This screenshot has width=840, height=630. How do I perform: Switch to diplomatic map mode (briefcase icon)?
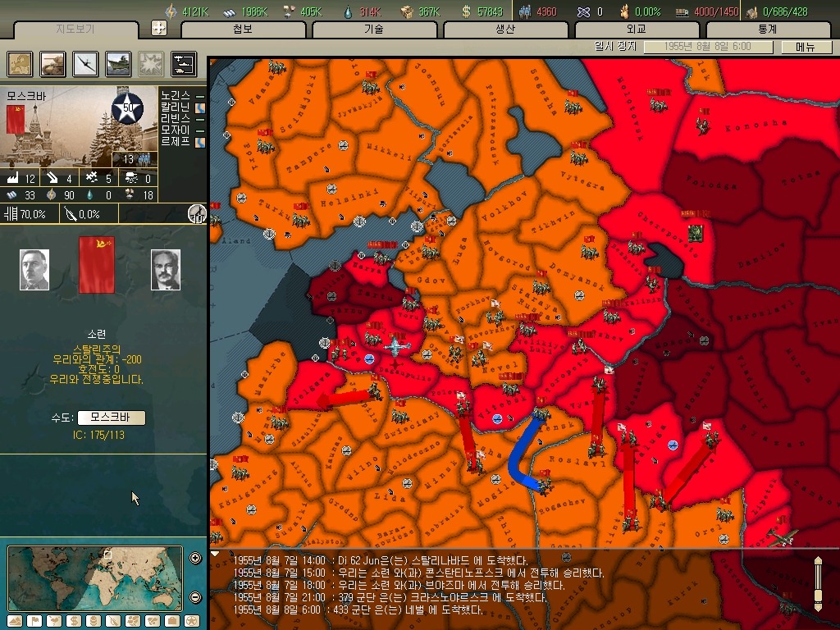click(172, 622)
